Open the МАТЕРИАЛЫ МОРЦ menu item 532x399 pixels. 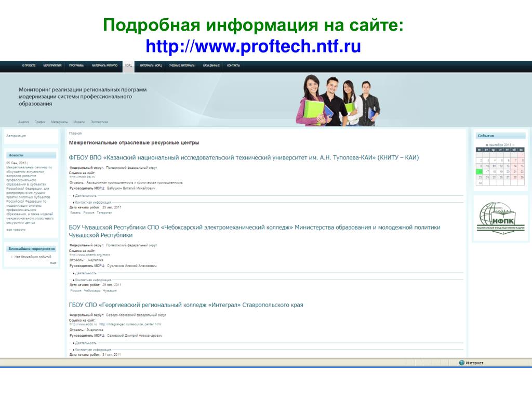click(151, 65)
